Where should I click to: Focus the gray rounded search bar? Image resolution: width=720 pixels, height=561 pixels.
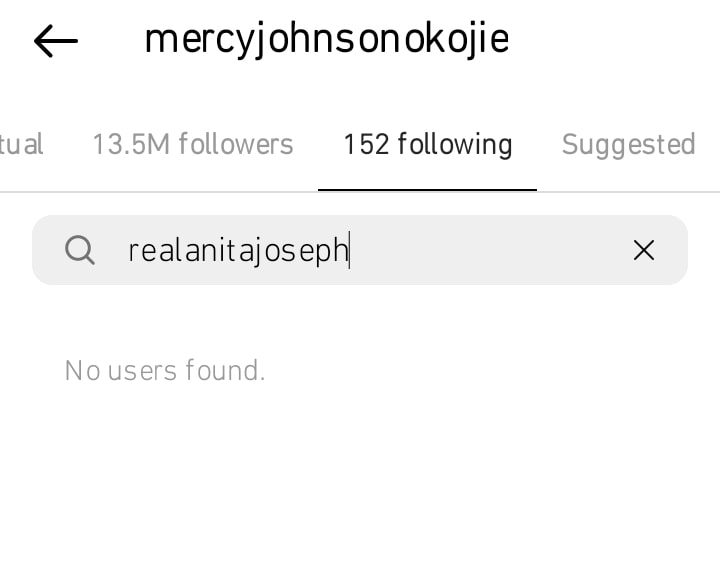point(360,250)
